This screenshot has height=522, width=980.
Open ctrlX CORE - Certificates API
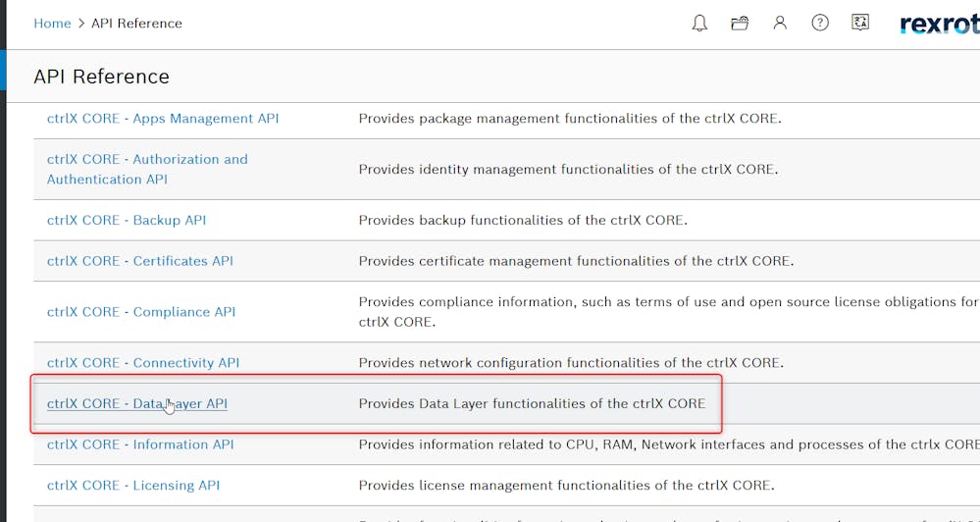coord(140,261)
